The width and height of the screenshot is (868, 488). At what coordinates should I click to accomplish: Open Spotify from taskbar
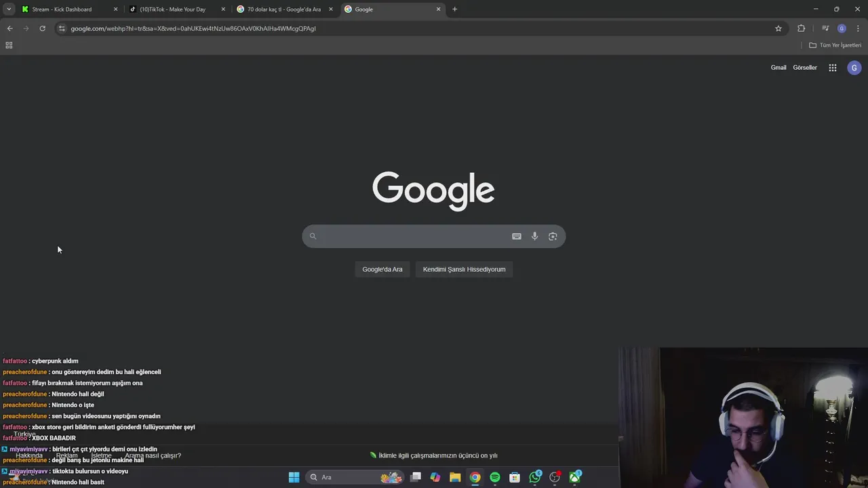[x=495, y=477]
